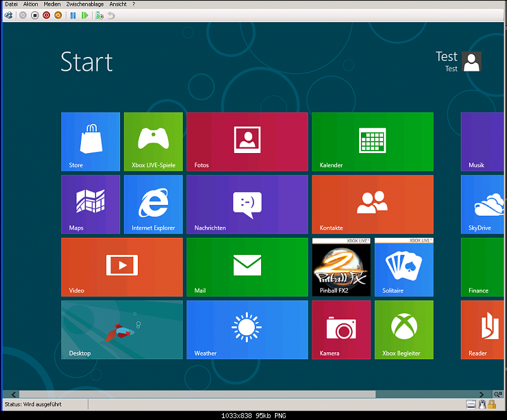Viewport: 507px width, 420px height.
Task: Open the Nachrichten messaging tile
Action: click(247, 204)
